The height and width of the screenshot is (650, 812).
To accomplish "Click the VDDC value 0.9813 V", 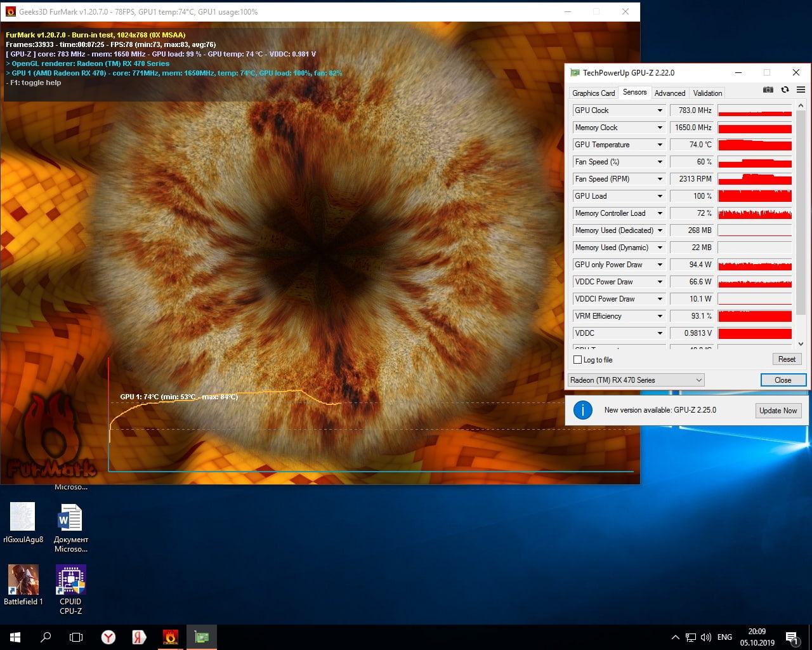I will tap(692, 333).
